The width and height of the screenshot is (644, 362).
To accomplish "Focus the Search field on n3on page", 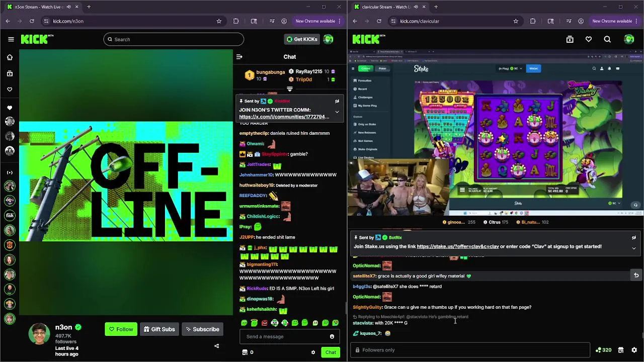I will pyautogui.click(x=174, y=39).
